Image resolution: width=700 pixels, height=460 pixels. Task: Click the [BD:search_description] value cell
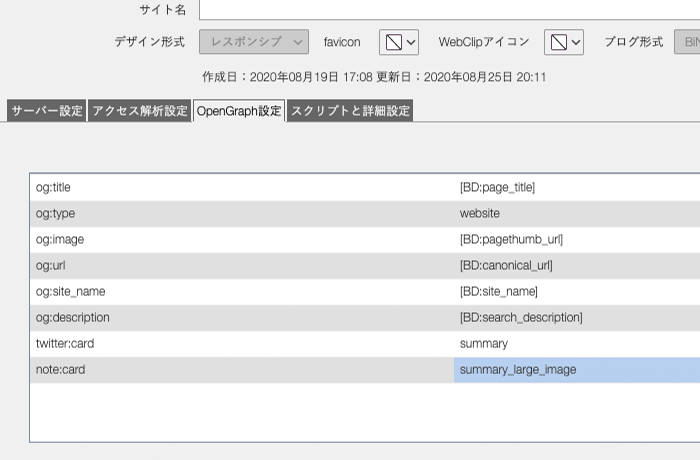click(x=577, y=318)
